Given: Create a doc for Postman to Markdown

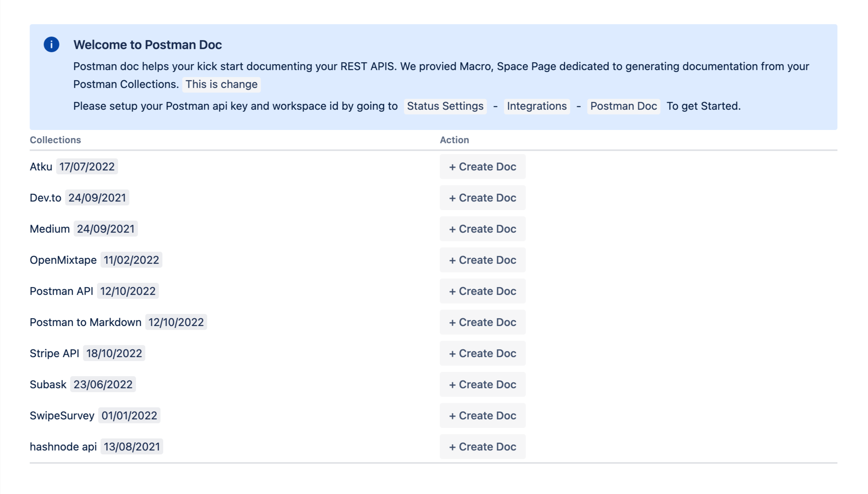Looking at the screenshot, I should [482, 322].
